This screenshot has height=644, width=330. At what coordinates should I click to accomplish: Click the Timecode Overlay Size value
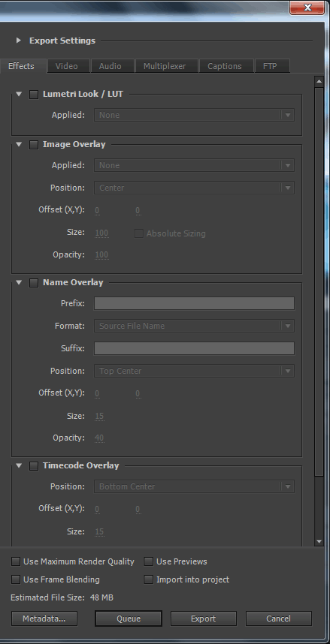coord(99,532)
